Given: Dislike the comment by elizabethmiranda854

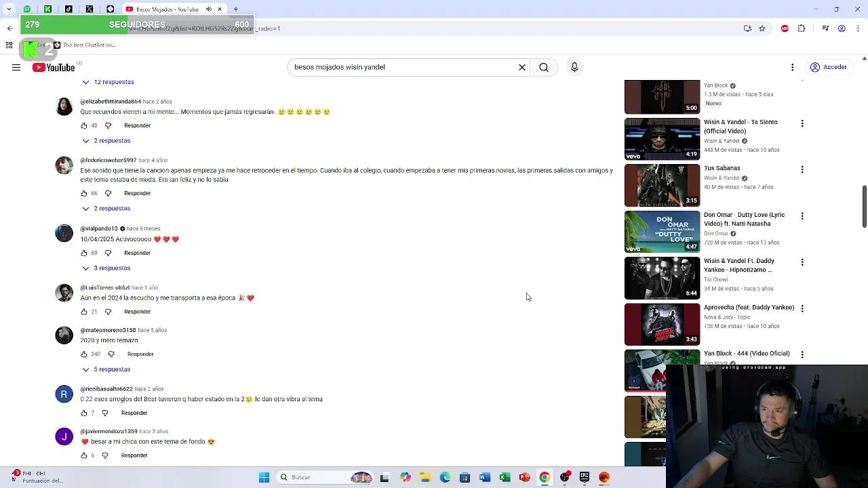Looking at the screenshot, I should 108,125.
